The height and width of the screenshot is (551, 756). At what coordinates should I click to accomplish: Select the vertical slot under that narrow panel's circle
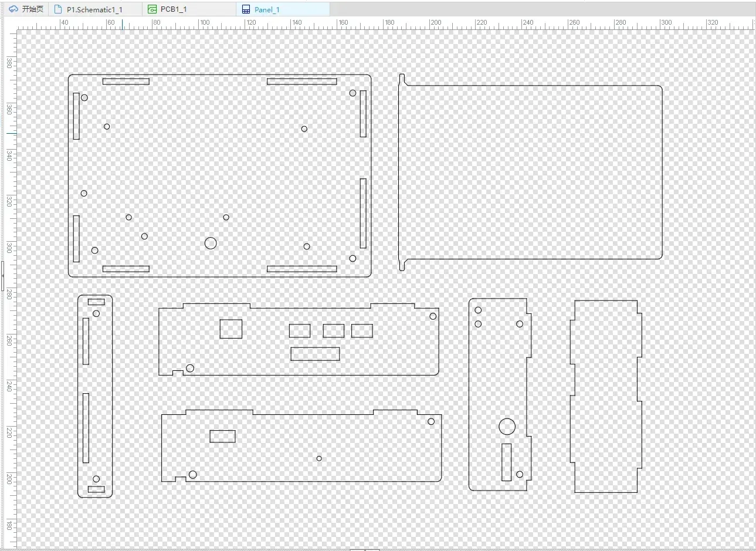point(506,462)
